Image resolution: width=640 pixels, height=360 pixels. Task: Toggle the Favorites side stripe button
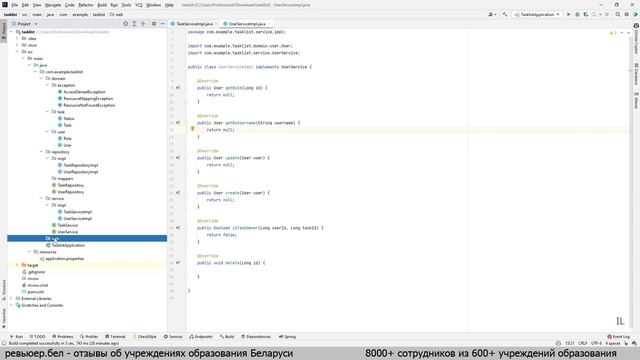[x=4, y=318]
